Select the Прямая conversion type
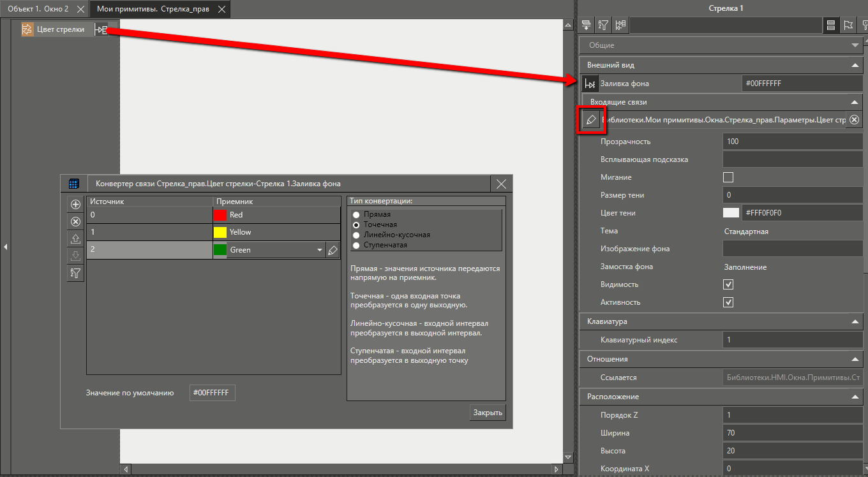Screen dimensions: 868x477 (x=356, y=215)
